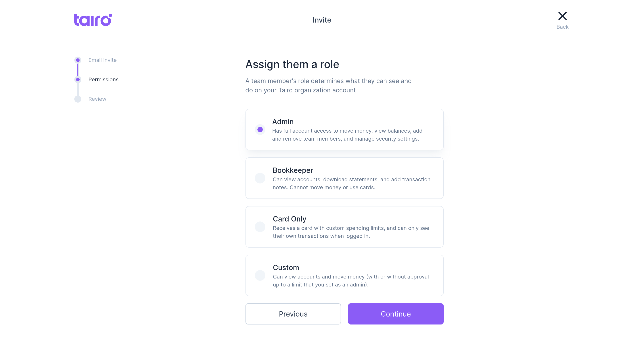Click the Email invite step indicator dot
This screenshot has height=355, width=644.
click(78, 60)
